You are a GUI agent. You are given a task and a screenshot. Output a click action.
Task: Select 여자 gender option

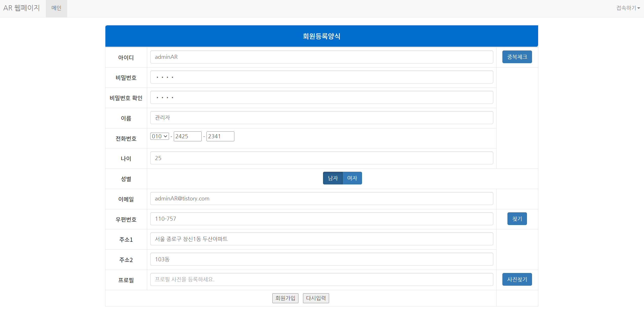(352, 178)
